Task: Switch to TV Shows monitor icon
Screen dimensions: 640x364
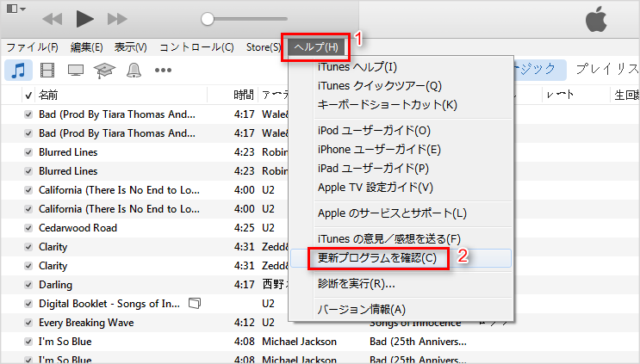Action: pyautogui.click(x=76, y=70)
